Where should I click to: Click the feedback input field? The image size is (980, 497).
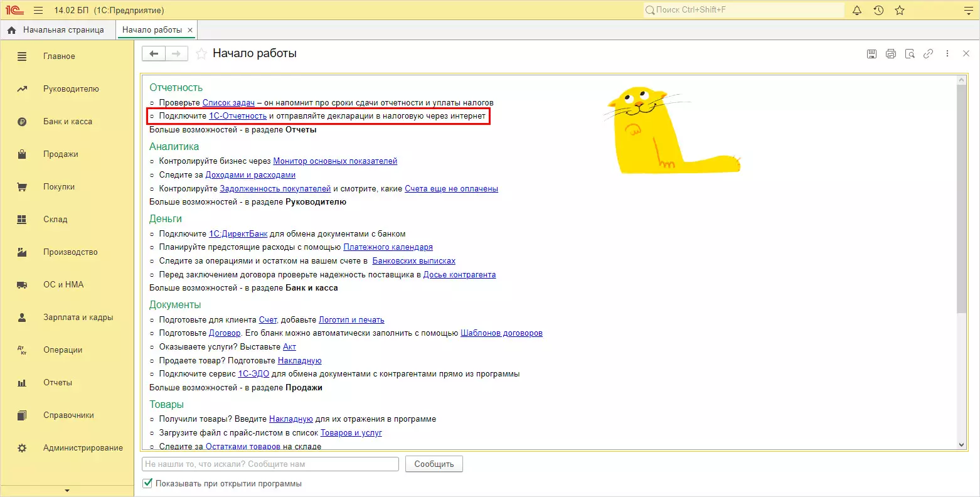(x=270, y=464)
